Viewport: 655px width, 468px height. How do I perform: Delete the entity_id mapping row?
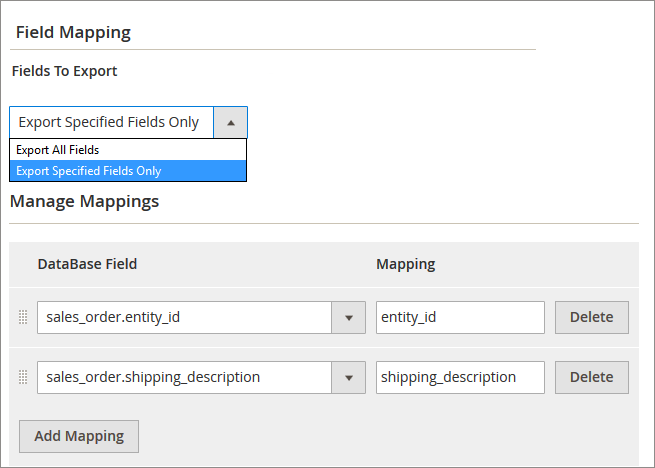tap(591, 318)
